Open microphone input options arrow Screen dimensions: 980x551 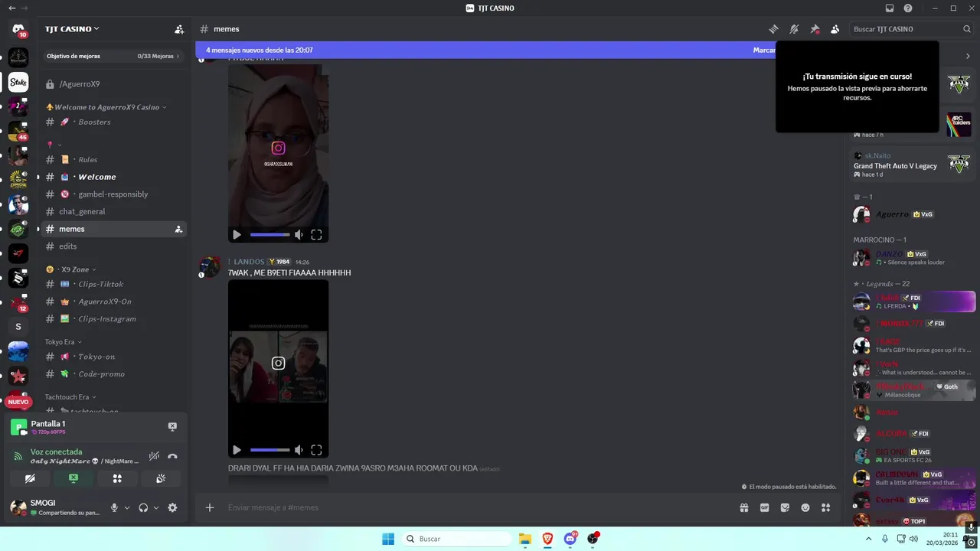127,507
